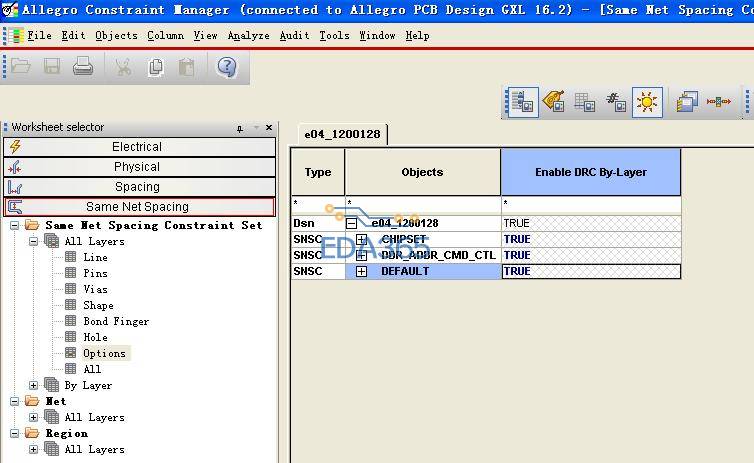Viewport: 754px width, 463px height.
Task: Open the View menu
Action: [205, 36]
